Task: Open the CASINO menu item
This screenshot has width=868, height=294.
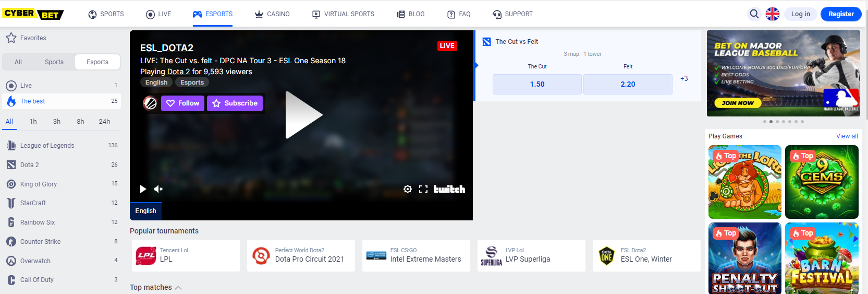Action: (272, 14)
